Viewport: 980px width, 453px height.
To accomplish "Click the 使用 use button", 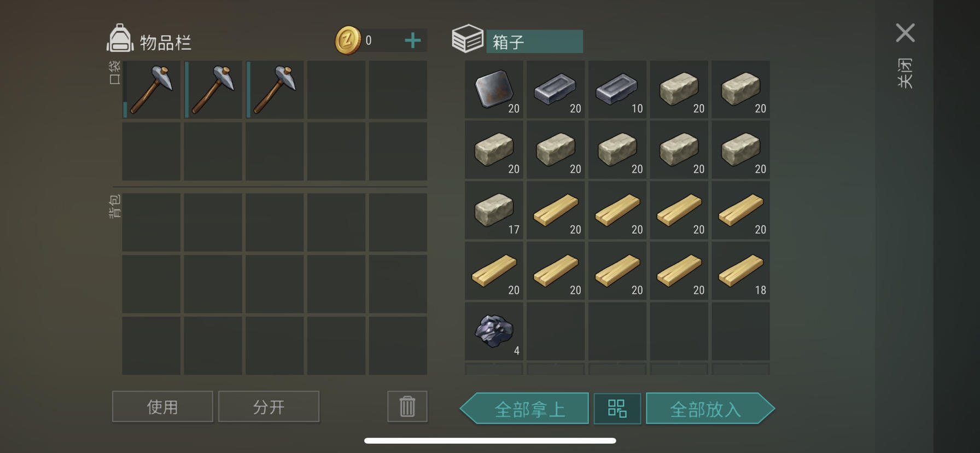I will [x=162, y=406].
